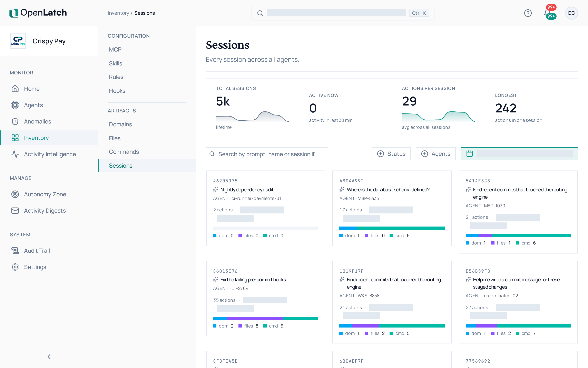
Task: Select the Sessions submenu item
Action: point(147,166)
